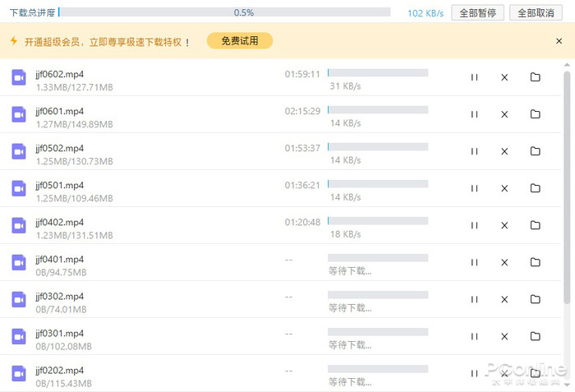
Task: Click the jjf0601.mp4 progress bar
Action: coord(378,110)
